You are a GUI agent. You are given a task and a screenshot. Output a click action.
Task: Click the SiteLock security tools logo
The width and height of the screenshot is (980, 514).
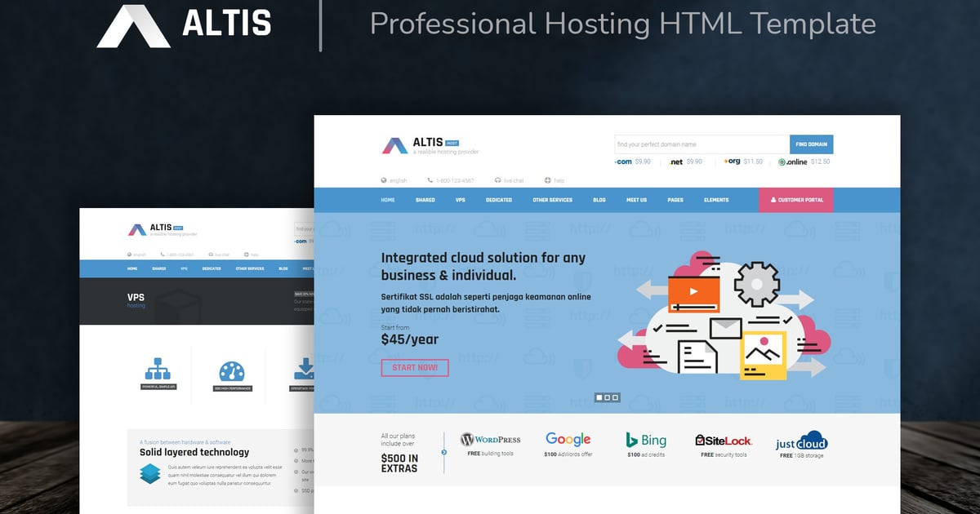point(724,440)
